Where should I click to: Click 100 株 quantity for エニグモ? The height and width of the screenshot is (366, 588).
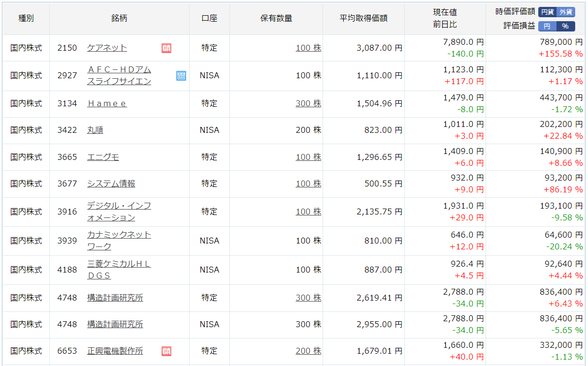[x=308, y=157]
